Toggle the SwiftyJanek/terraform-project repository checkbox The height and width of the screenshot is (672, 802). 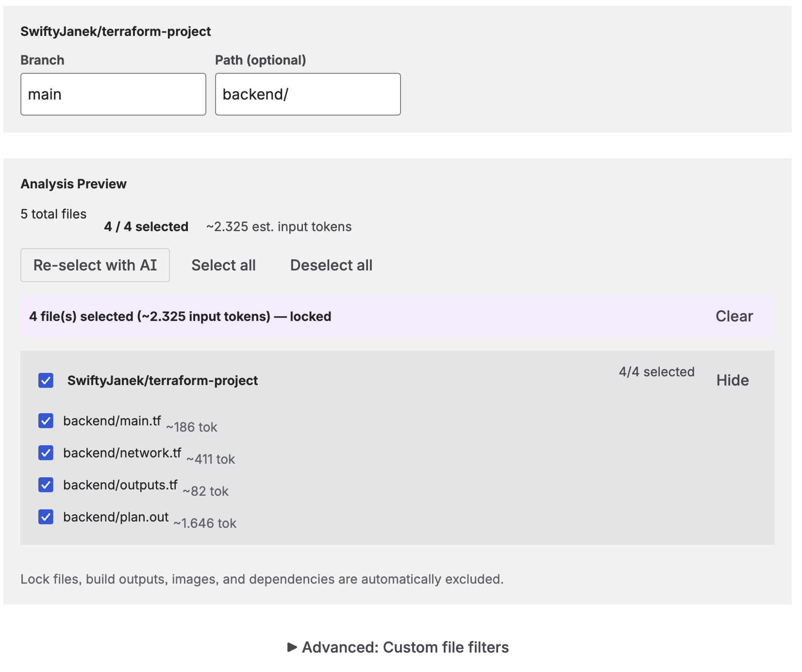[x=45, y=381]
